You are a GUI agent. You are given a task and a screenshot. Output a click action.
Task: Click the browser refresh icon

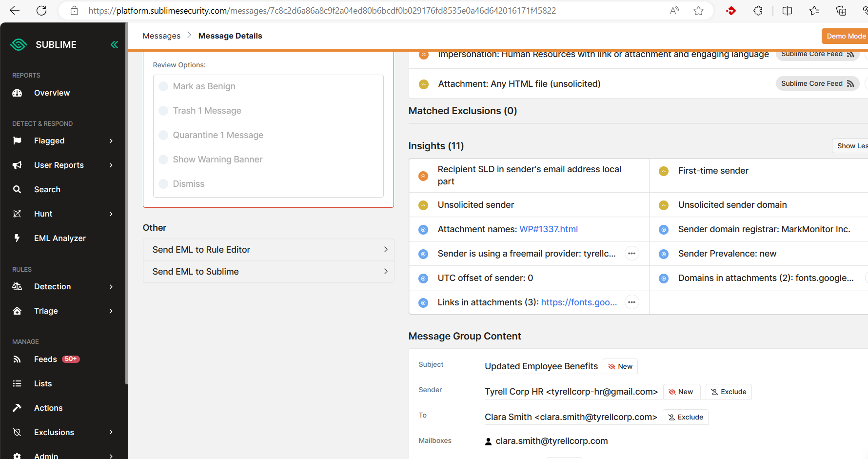point(41,11)
